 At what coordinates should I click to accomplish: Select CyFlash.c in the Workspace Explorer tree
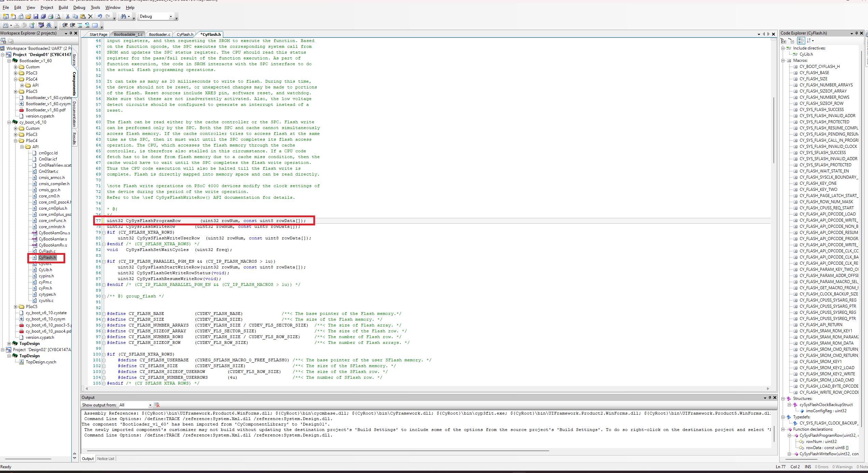click(x=47, y=251)
